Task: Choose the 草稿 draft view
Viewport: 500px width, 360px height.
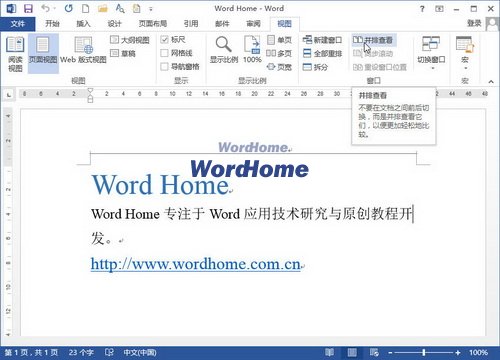Action: 123,53
